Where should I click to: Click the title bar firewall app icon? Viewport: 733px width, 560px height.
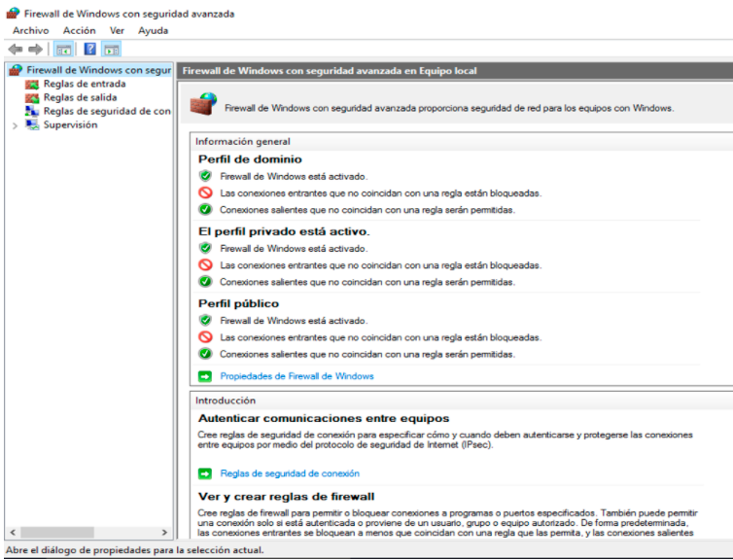pyautogui.click(x=13, y=13)
